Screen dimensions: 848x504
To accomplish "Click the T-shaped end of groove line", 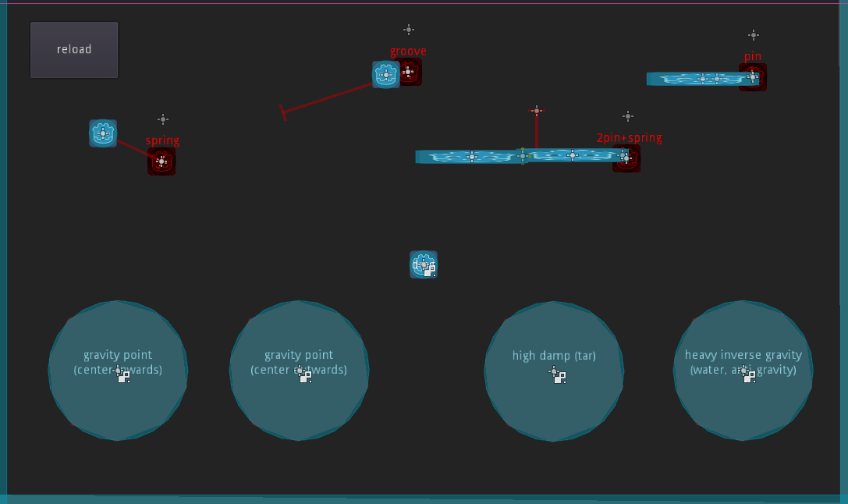I will tap(283, 112).
